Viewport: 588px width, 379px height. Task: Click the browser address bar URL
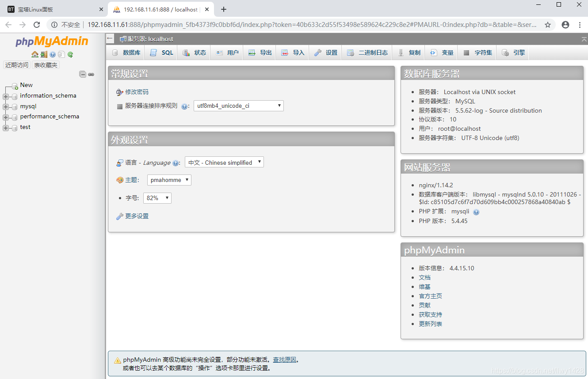pyautogui.click(x=312, y=25)
